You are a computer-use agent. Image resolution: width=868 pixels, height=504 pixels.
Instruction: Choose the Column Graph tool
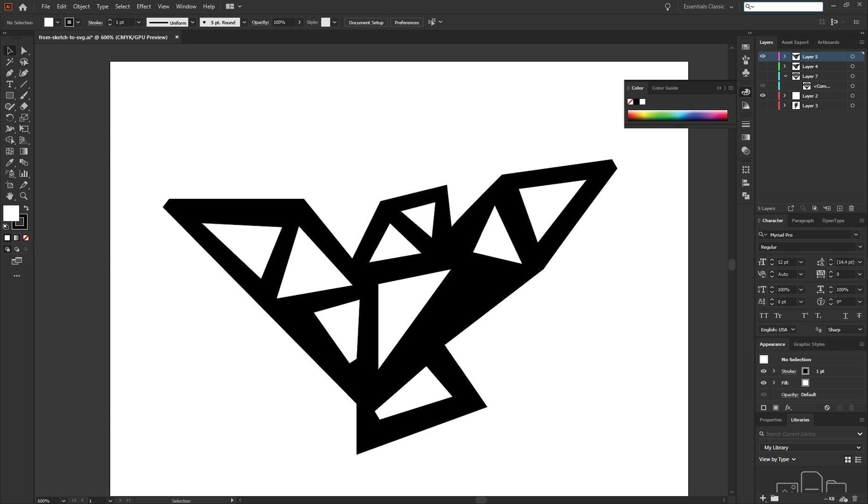(x=24, y=173)
